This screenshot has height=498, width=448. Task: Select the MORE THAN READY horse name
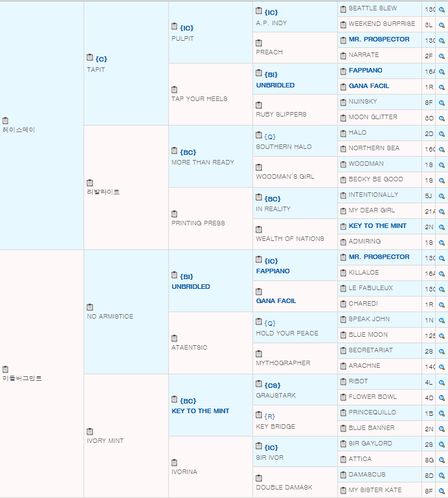pyautogui.click(x=203, y=163)
